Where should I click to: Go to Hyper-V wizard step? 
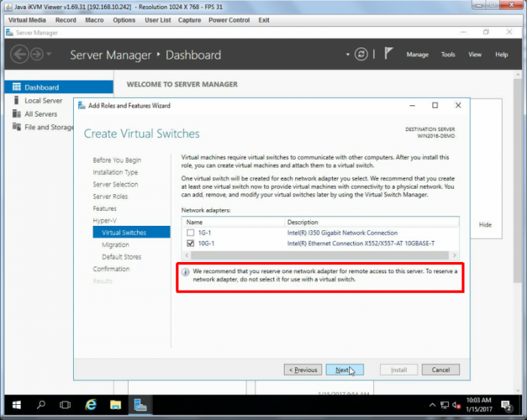tap(105, 221)
